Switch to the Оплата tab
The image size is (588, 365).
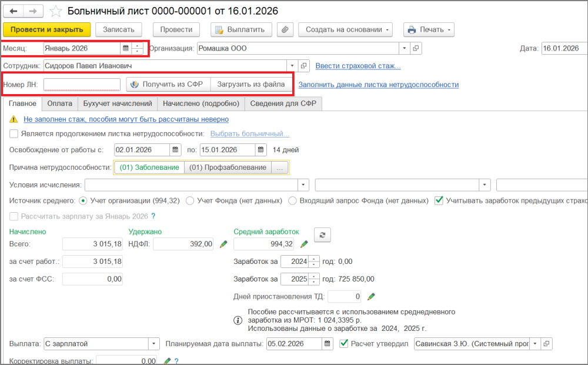[x=59, y=103]
